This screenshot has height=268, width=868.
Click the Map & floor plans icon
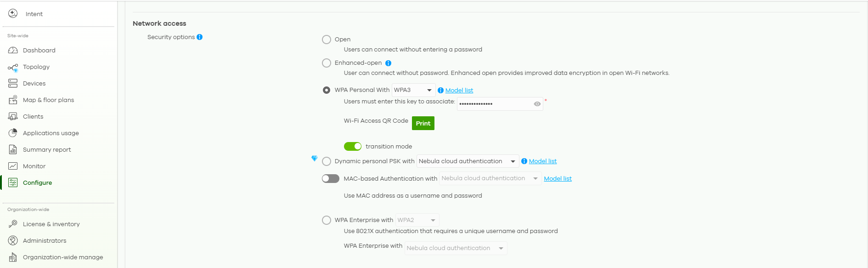13,100
